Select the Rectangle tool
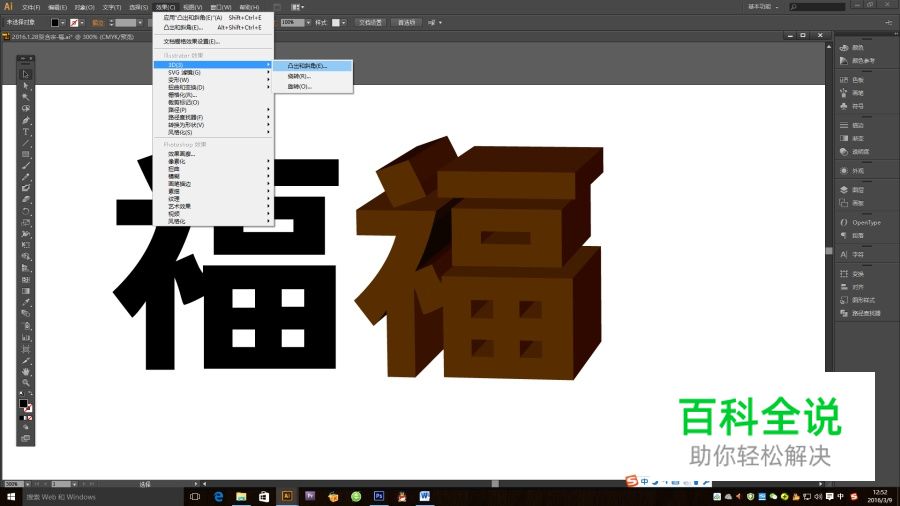The height and width of the screenshot is (506, 900). click(x=26, y=154)
